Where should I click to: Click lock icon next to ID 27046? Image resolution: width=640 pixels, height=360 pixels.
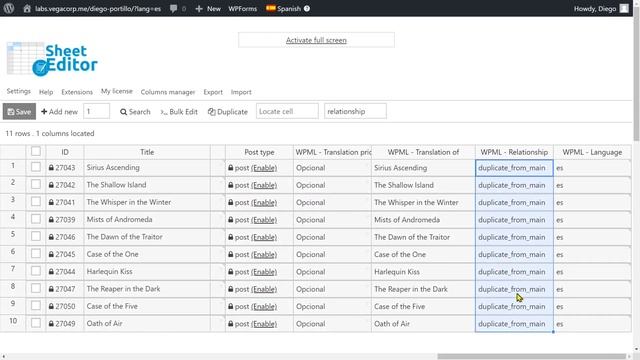tap(51, 237)
